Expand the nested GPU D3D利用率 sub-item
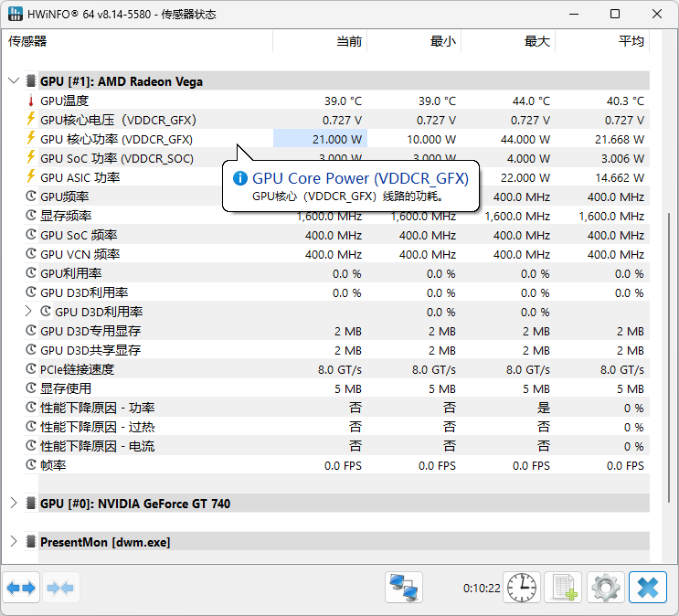Image resolution: width=679 pixels, height=616 pixels. coord(28,312)
